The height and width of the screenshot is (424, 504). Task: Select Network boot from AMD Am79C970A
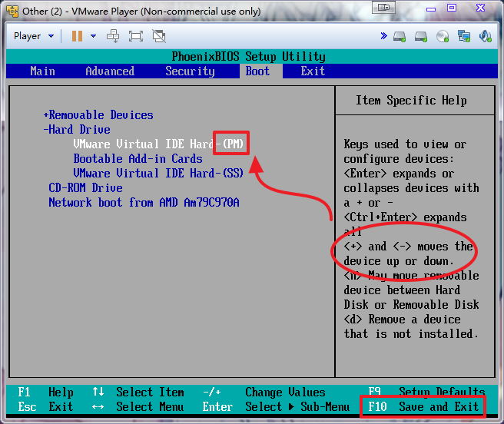(144, 203)
